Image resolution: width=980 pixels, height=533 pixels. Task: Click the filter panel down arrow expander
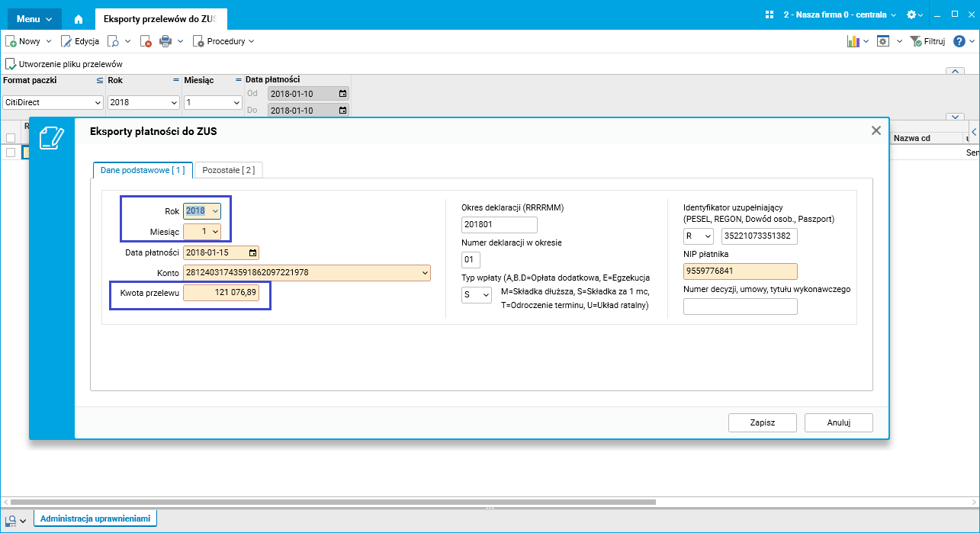[x=955, y=117]
